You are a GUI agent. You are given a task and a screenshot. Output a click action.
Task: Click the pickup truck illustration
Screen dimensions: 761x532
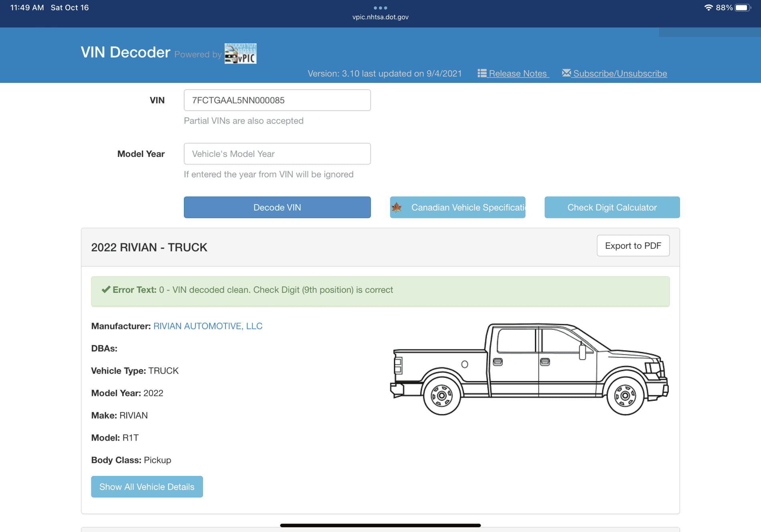[x=529, y=369]
